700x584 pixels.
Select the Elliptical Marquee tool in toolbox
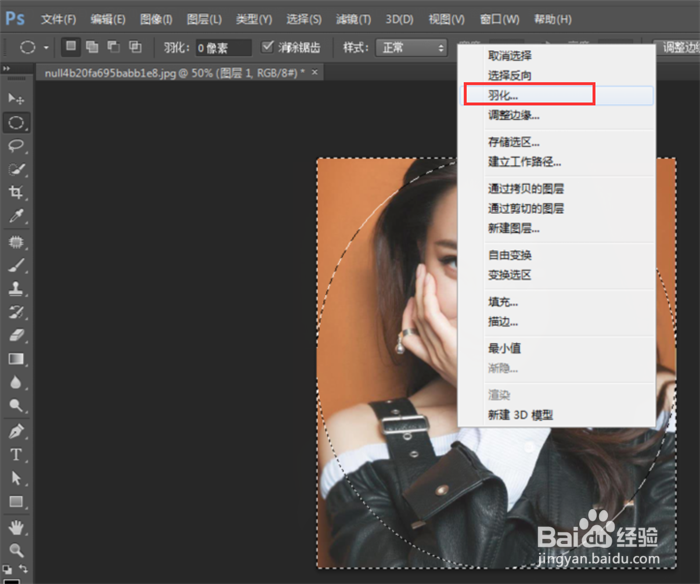(16, 122)
